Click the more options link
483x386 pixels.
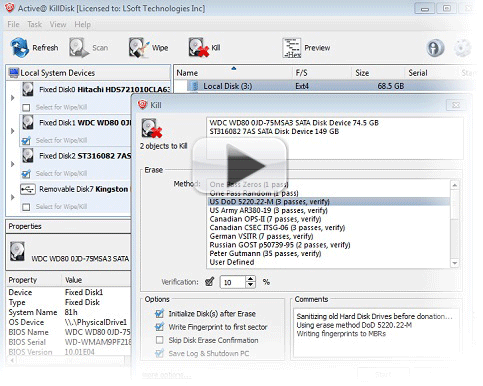tap(166, 375)
